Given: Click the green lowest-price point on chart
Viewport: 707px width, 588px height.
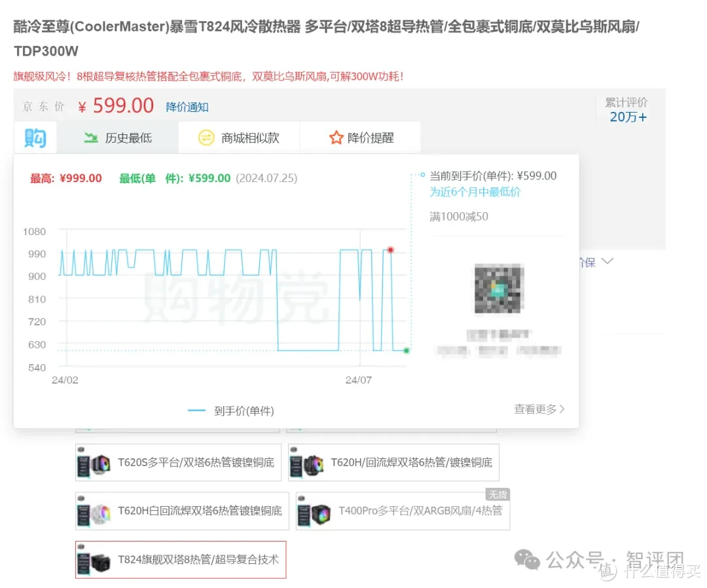Looking at the screenshot, I should pos(407,350).
